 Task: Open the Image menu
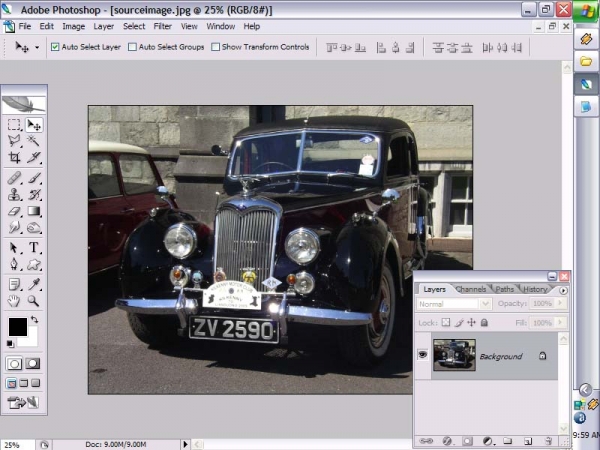(x=73, y=26)
